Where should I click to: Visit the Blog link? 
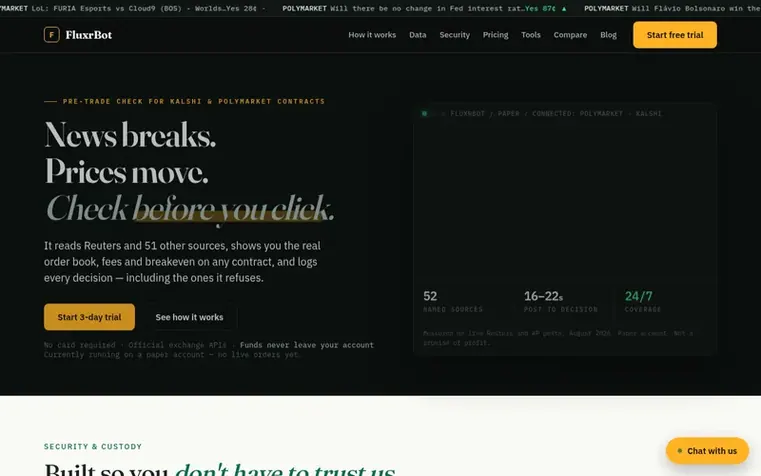point(608,35)
